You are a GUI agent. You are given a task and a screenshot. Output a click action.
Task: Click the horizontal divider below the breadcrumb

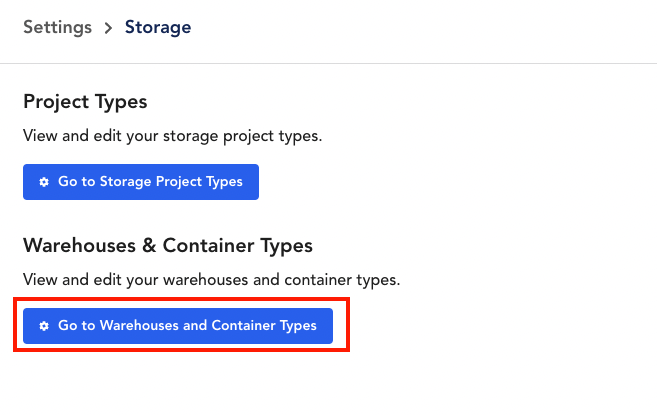328,64
